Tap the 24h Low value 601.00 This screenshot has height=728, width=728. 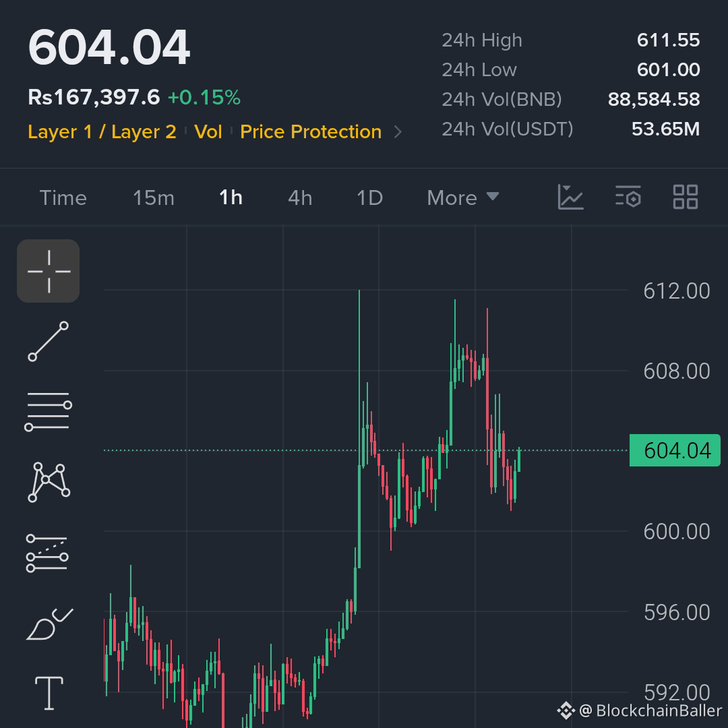(668, 69)
